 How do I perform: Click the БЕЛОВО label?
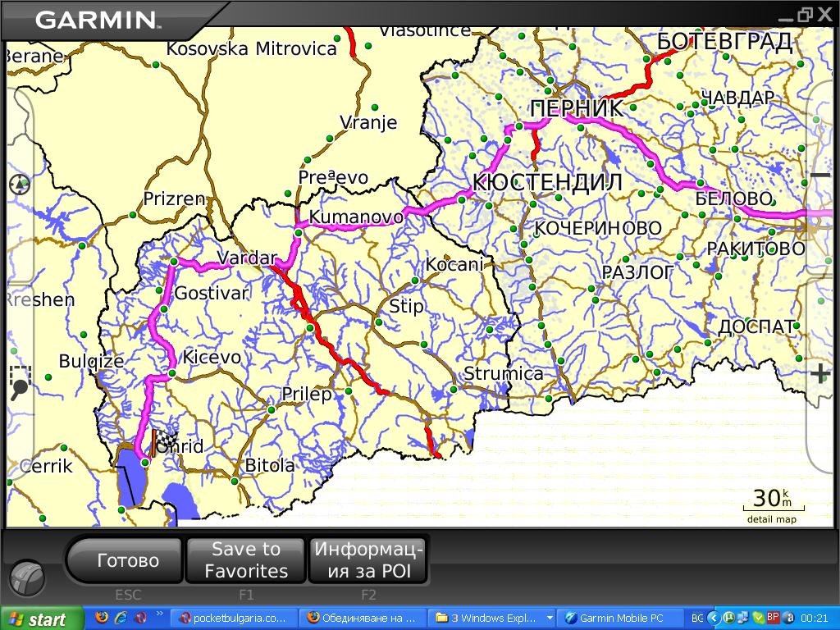734,199
